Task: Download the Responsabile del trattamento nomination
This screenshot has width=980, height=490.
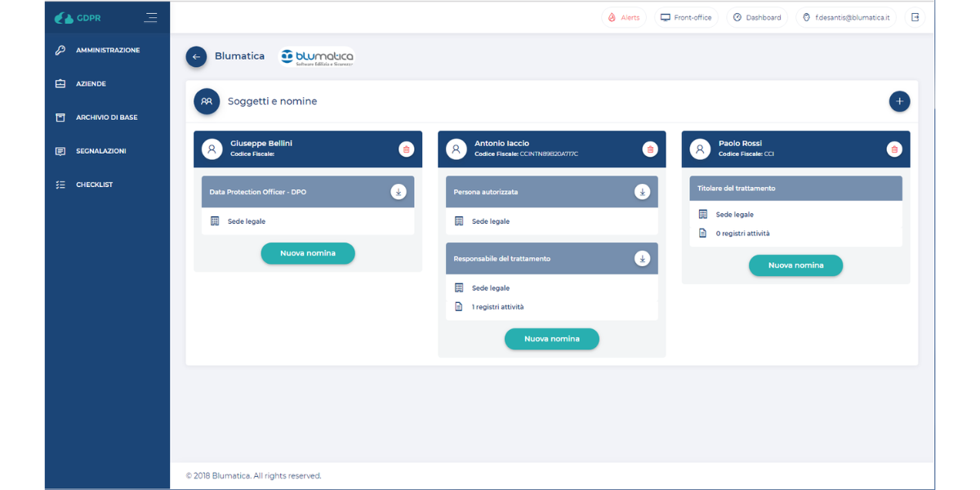Action: (x=642, y=259)
